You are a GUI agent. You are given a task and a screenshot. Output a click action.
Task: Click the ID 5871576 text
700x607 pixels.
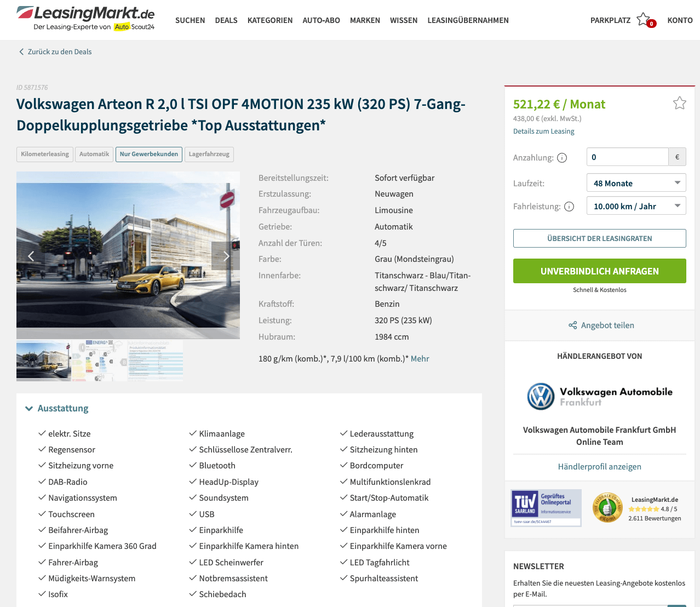pyautogui.click(x=32, y=88)
